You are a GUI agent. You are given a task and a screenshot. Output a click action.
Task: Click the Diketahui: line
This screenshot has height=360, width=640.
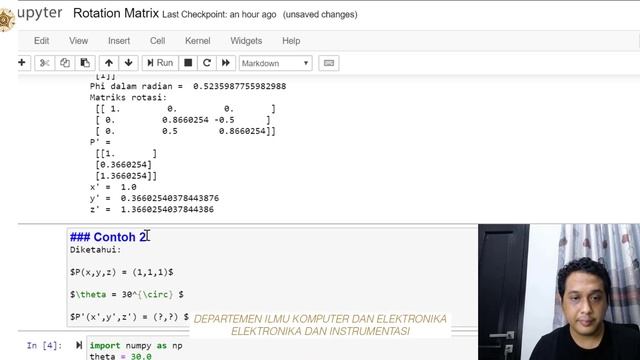pos(96,250)
